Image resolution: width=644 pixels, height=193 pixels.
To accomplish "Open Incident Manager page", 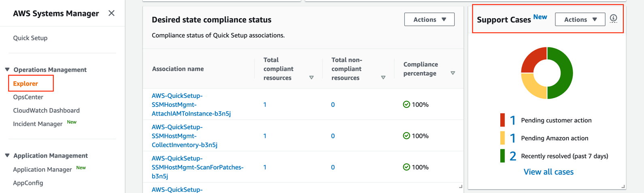I will [38, 124].
